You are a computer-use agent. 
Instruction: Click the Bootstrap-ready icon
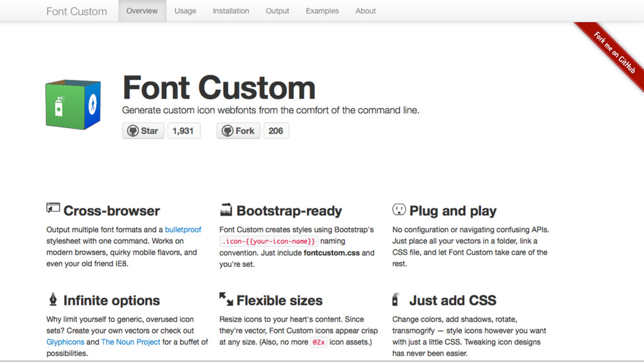(226, 209)
